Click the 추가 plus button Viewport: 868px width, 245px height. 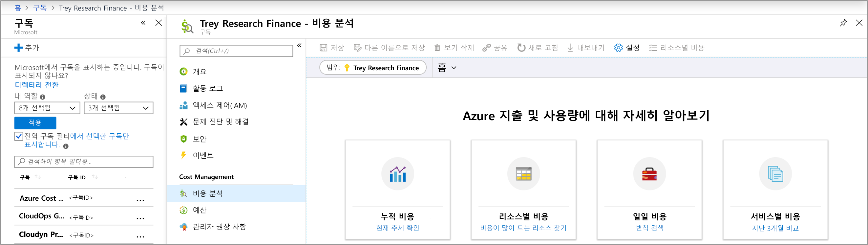coord(27,48)
